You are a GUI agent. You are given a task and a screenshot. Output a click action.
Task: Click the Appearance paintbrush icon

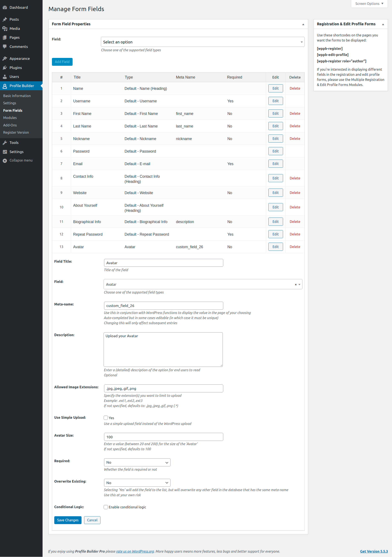5,59
